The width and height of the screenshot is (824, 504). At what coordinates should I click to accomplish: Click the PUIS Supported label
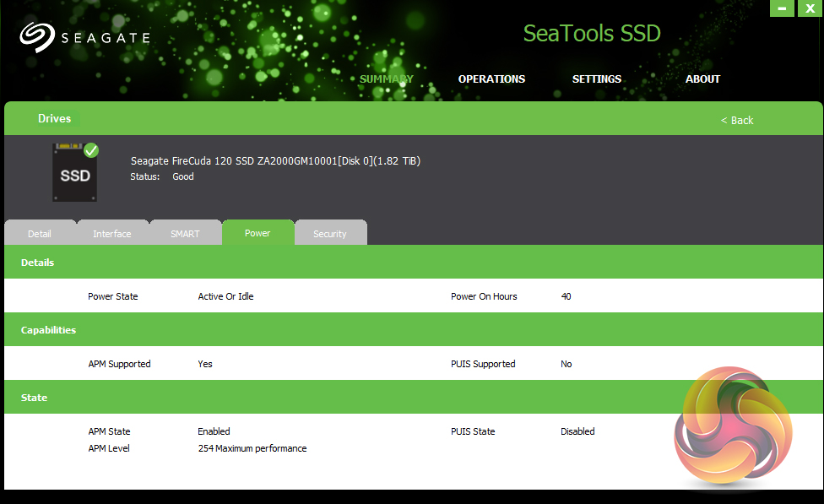tap(483, 364)
